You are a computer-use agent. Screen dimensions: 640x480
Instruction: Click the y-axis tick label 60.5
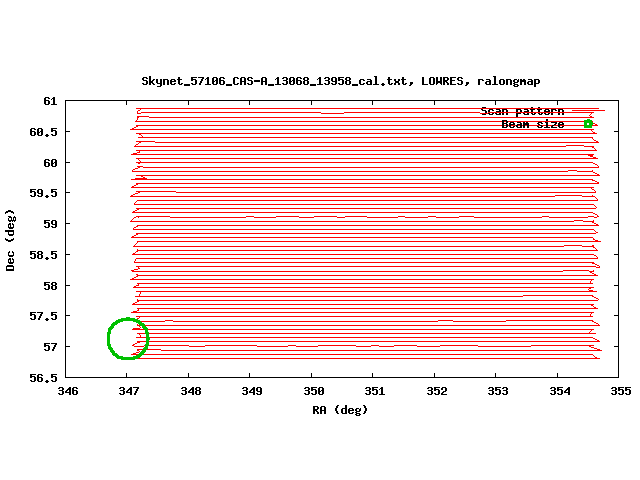43,132
